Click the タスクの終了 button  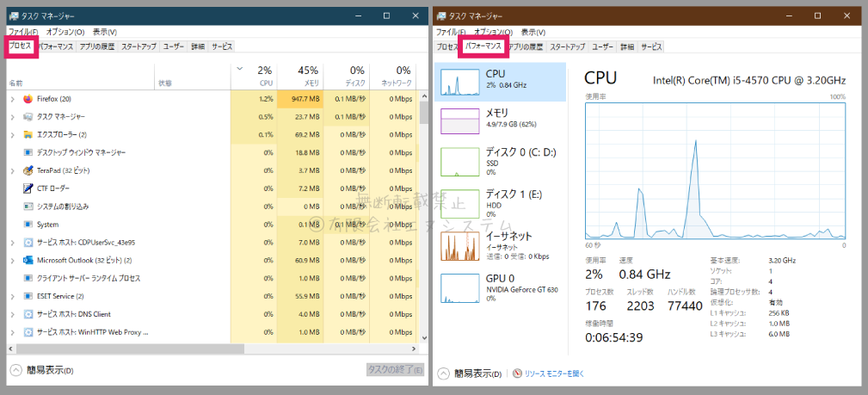[396, 370]
